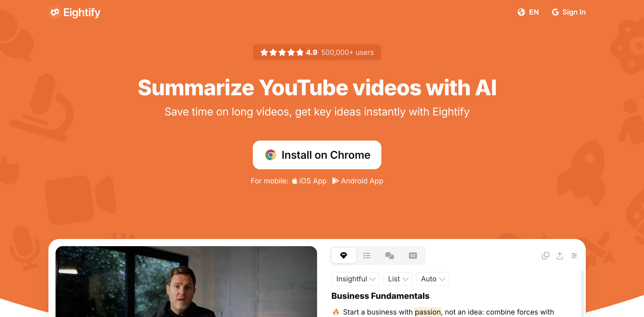
Task: Copy the summary with the copy icon
Action: pyautogui.click(x=545, y=255)
